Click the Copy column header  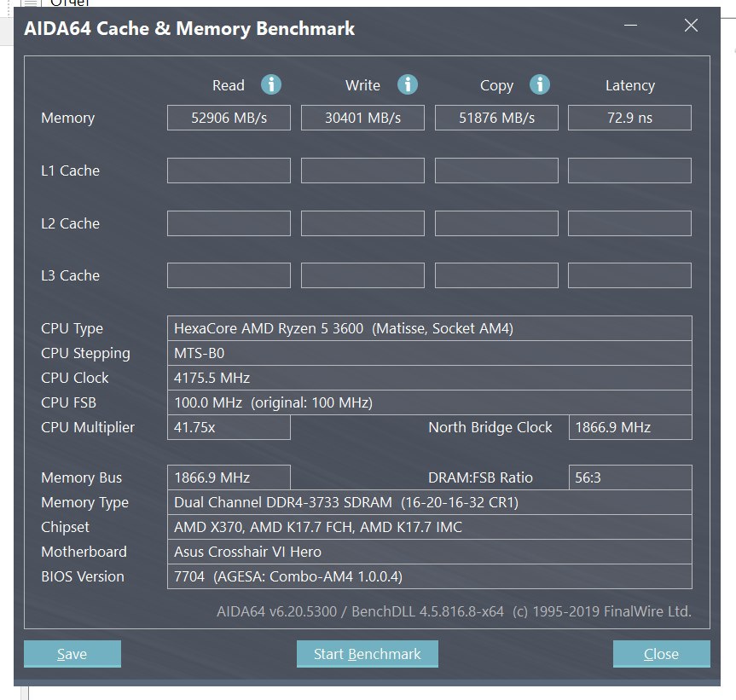496,86
